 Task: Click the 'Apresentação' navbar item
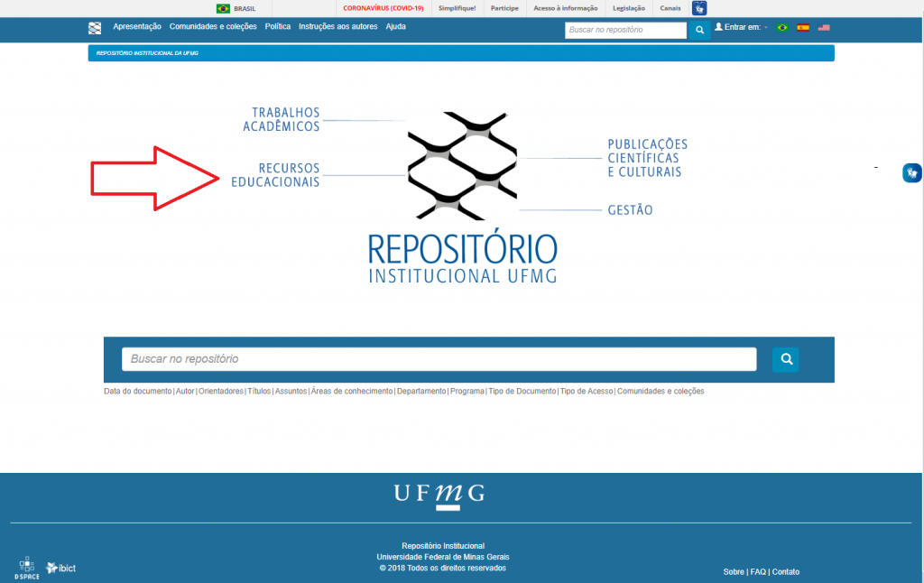(x=137, y=27)
